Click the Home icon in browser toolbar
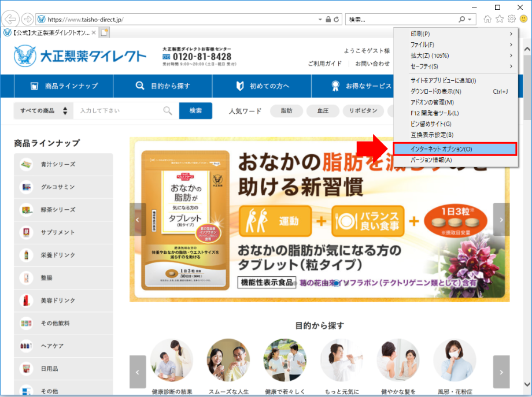532x397 pixels. pyautogui.click(x=487, y=19)
